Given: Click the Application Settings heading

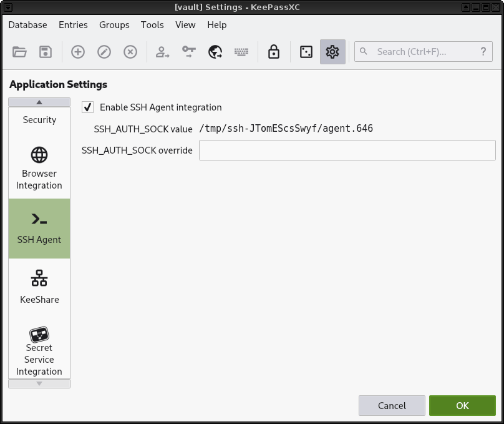Looking at the screenshot, I should click(x=58, y=84).
